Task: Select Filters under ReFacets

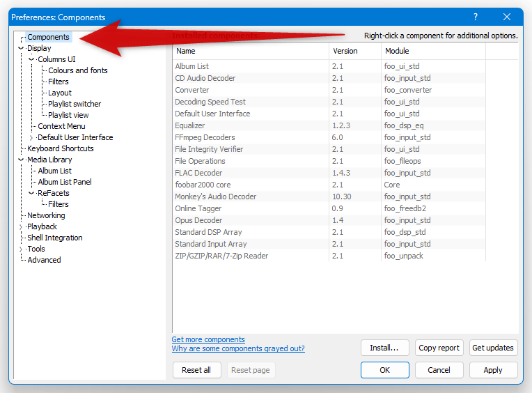Action: 58,204
